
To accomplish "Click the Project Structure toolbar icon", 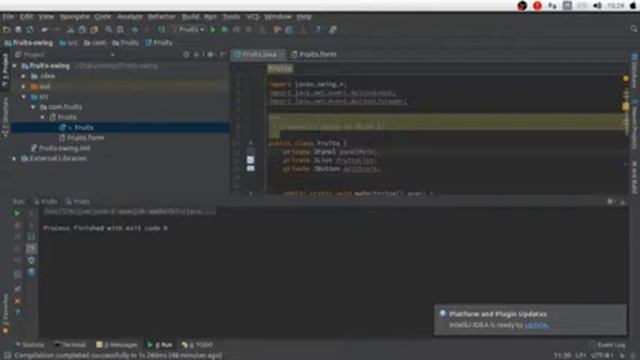I will click(x=289, y=29).
